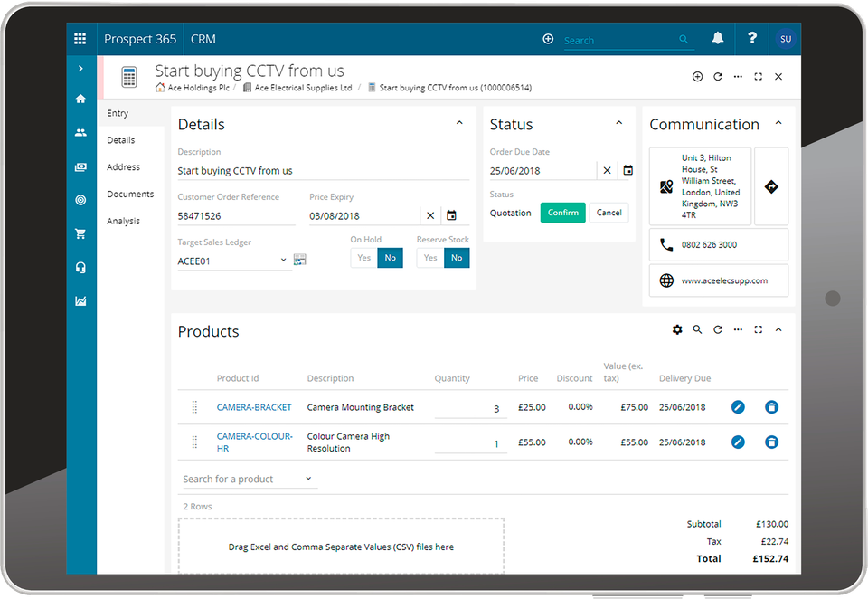Refresh the quote record

point(718,77)
